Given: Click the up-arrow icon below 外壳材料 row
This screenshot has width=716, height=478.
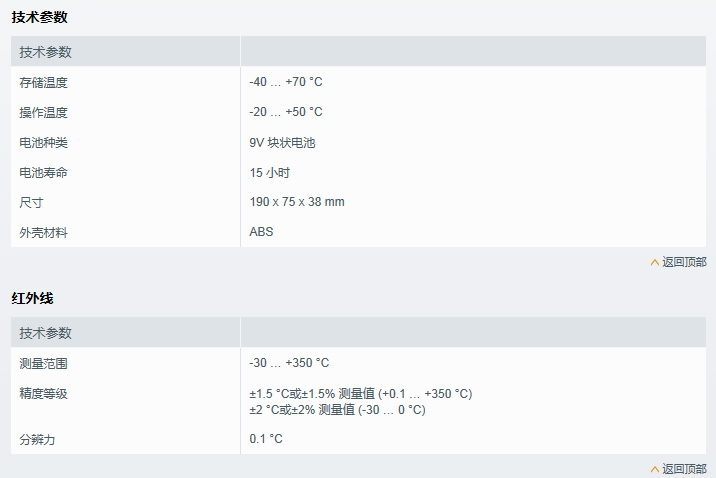Looking at the screenshot, I should (655, 263).
